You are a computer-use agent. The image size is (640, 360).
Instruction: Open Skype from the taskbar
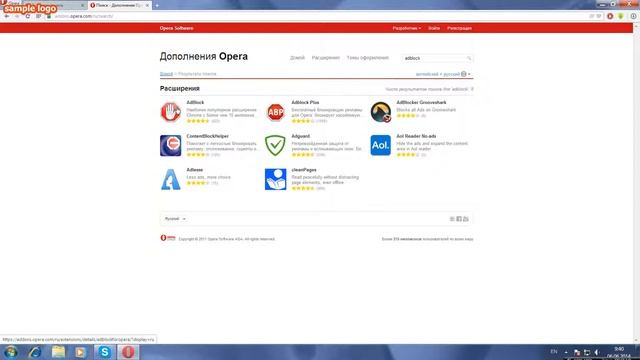point(104,352)
